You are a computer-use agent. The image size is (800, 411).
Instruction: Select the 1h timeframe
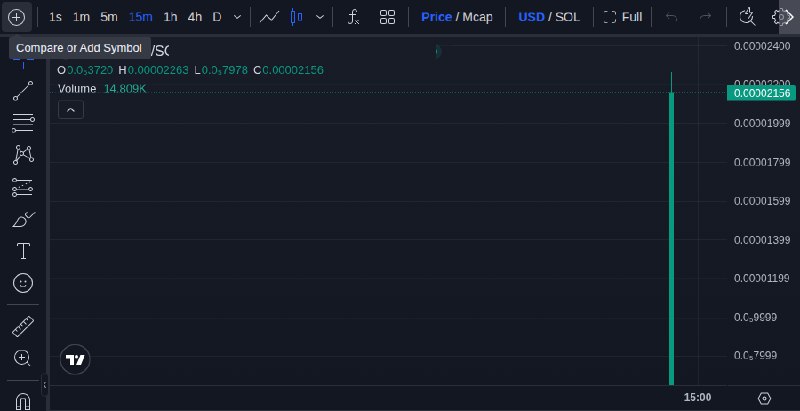click(170, 17)
